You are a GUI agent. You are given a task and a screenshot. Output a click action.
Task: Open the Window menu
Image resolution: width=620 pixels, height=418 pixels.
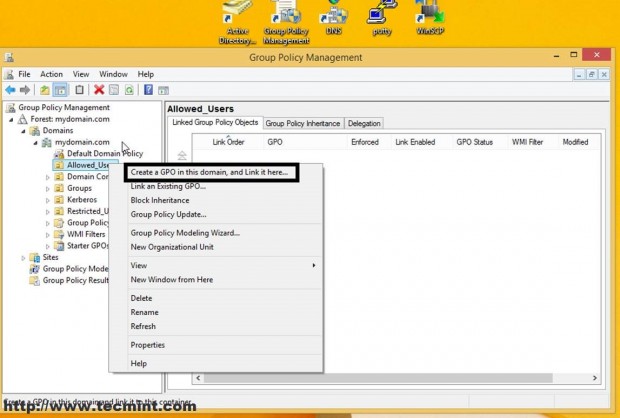point(113,74)
